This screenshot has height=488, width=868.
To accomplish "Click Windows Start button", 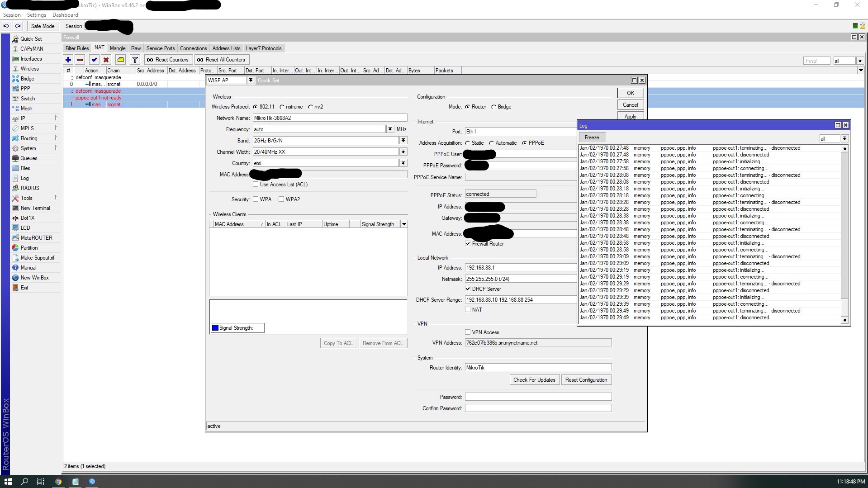I will [x=8, y=482].
